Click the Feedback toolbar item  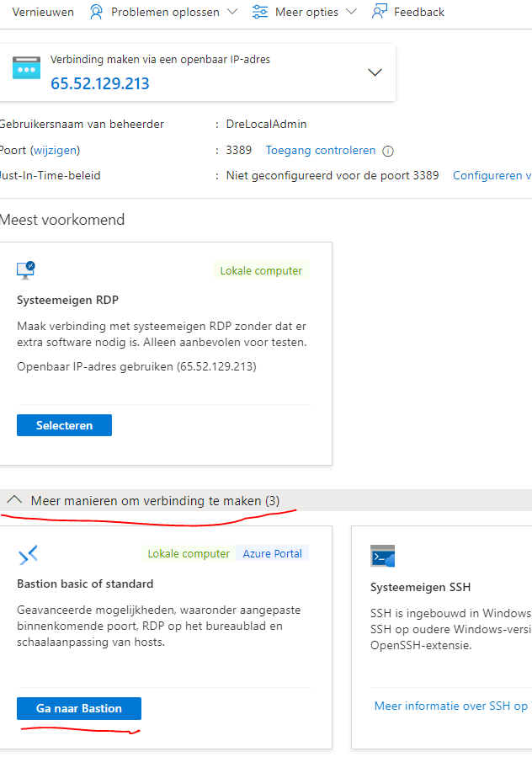[408, 12]
